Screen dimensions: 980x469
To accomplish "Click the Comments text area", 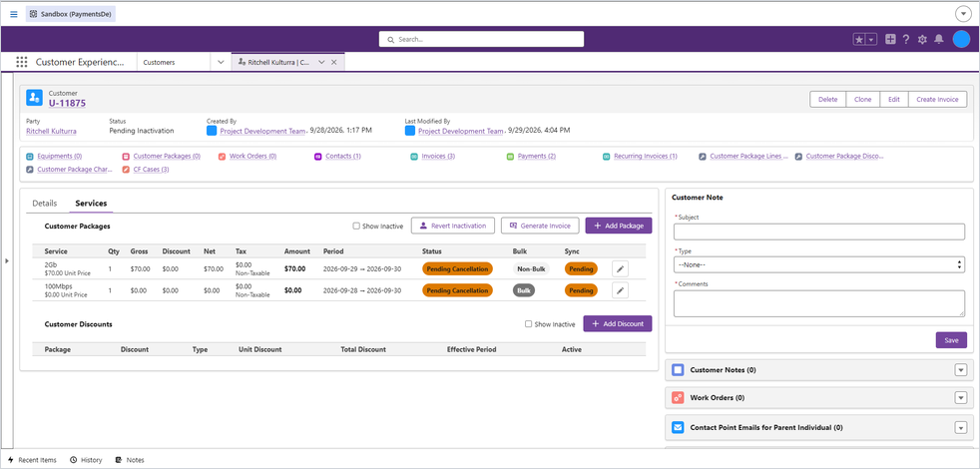I will (x=818, y=303).
